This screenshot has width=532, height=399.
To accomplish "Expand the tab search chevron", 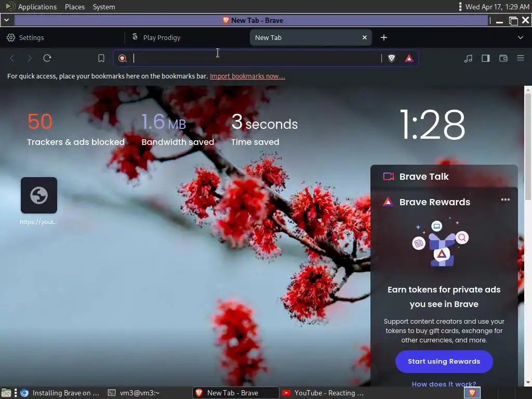I will tap(521, 37).
